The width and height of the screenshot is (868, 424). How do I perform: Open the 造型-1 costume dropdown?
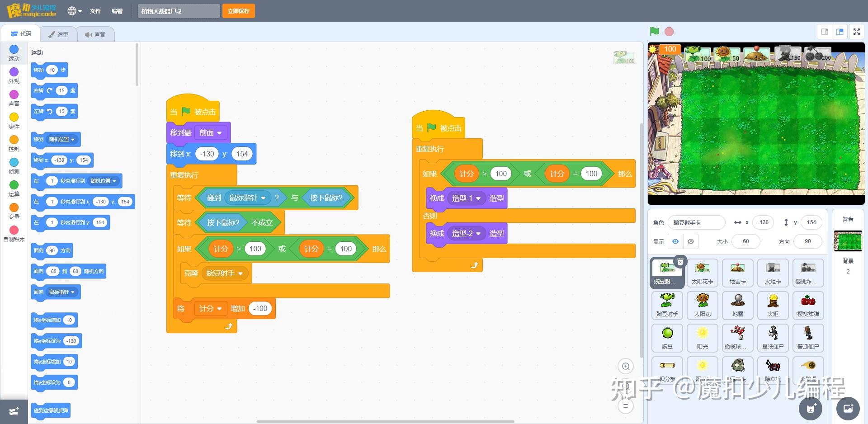click(466, 198)
